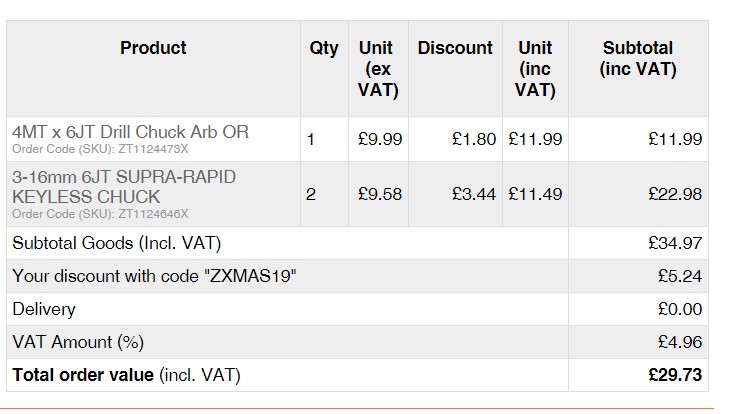Select the £1.80 discount value
Image resolution: width=746 pixels, height=414 pixels.
pyautogui.click(x=473, y=140)
